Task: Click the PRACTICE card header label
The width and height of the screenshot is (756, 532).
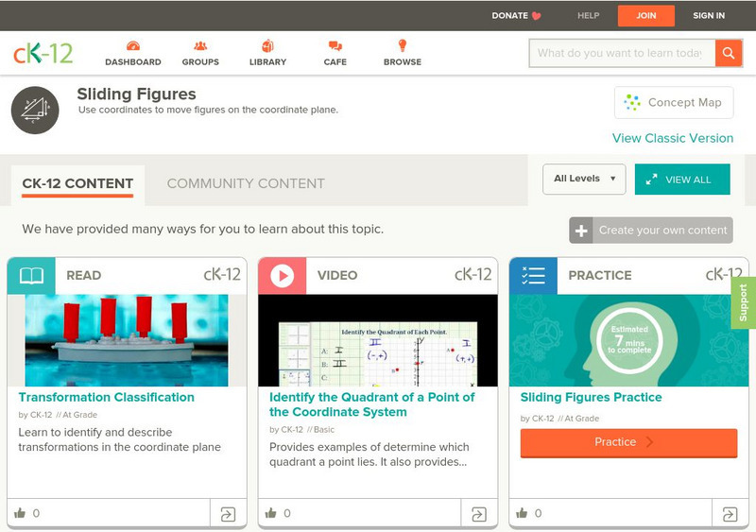Action: tap(600, 275)
